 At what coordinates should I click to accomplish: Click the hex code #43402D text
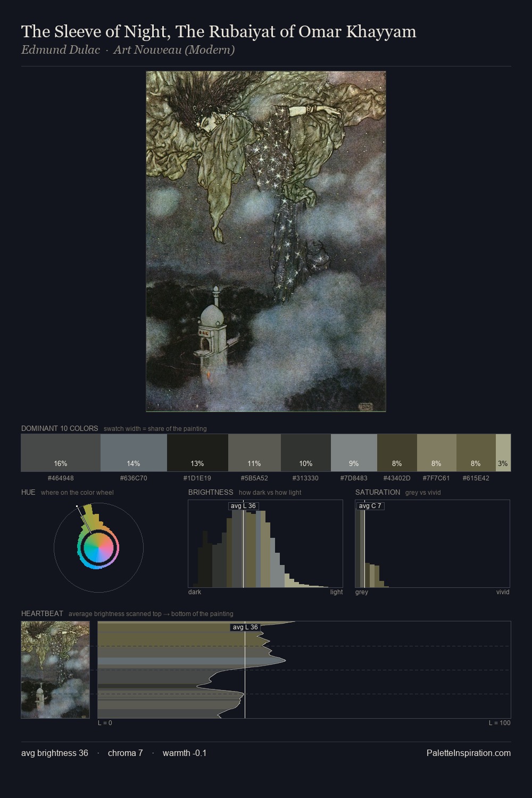pyautogui.click(x=397, y=478)
